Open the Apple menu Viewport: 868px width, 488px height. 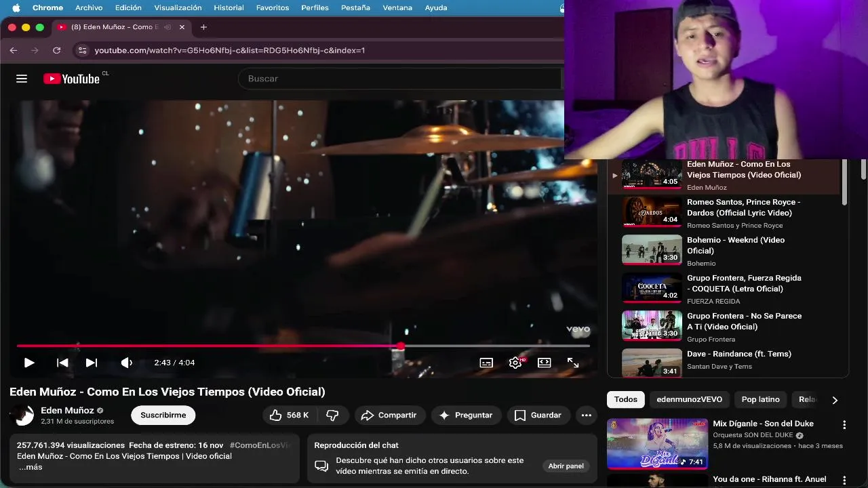point(16,7)
